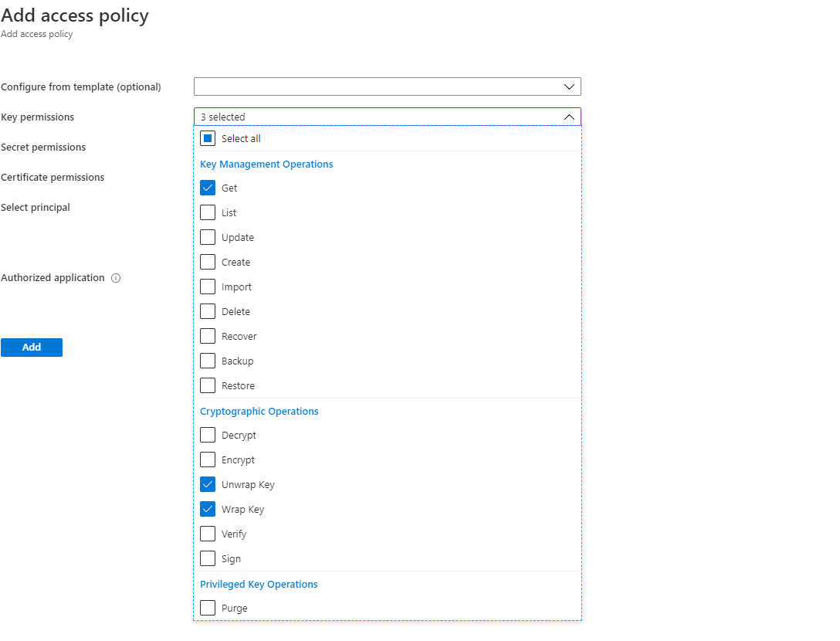The image size is (840, 641).
Task: Enable the Create permission
Action: coord(207,262)
